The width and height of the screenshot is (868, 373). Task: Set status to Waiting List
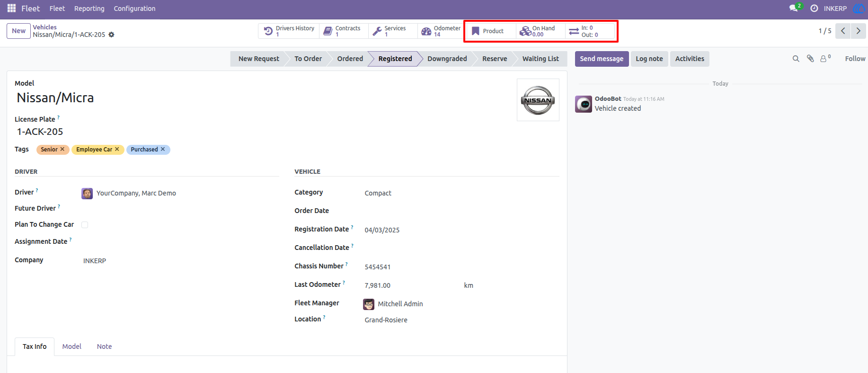(x=540, y=59)
